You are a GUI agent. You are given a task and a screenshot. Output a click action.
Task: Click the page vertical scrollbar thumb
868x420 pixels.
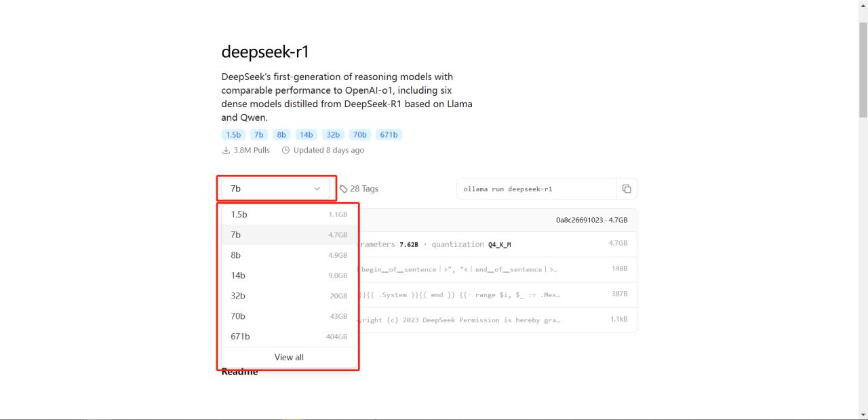863,69
